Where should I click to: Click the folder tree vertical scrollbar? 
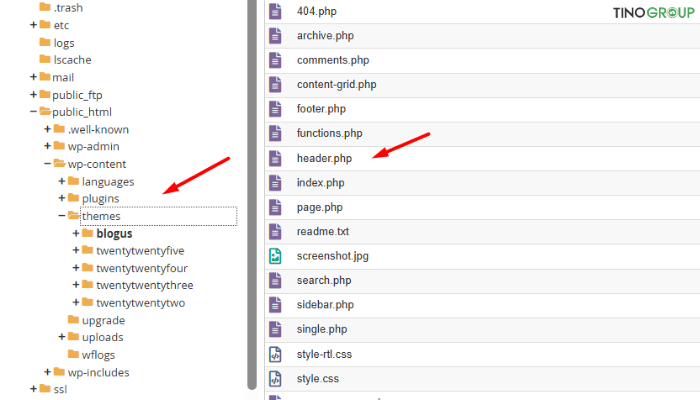252,194
